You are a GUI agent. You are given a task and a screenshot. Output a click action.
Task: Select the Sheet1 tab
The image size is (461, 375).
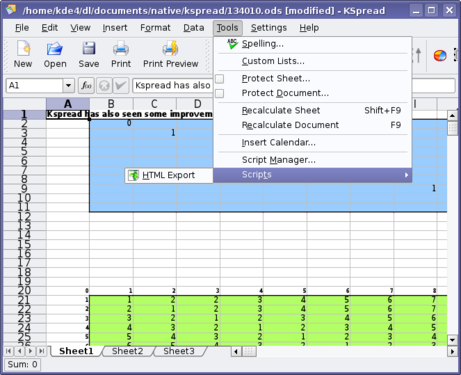coord(76,351)
